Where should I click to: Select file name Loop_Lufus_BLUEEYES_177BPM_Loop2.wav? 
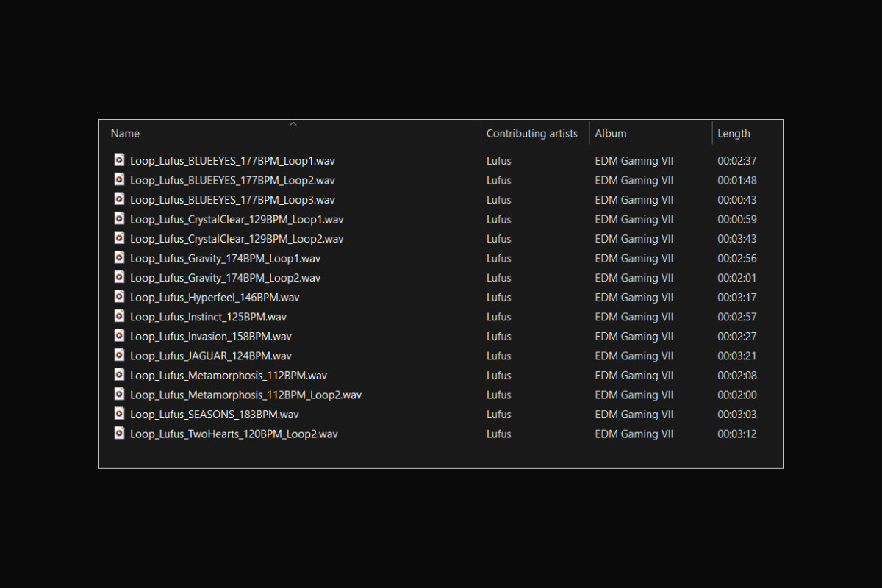pos(232,180)
